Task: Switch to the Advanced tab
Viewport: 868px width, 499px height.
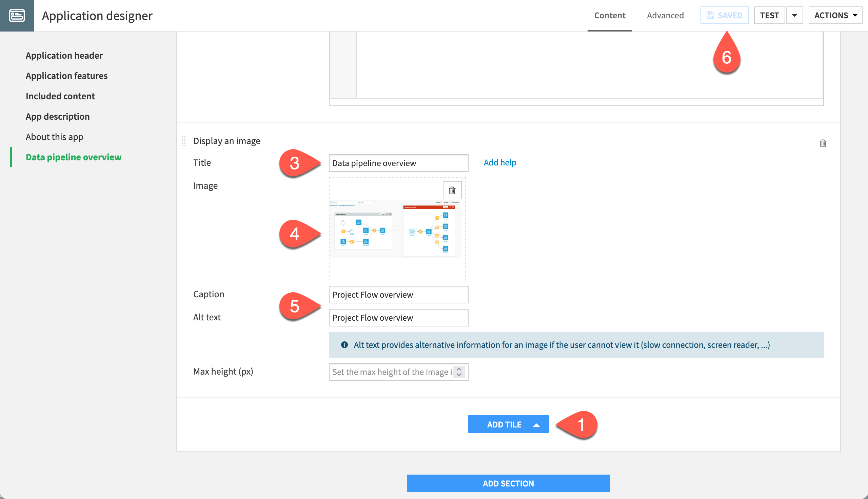Action: click(x=665, y=15)
